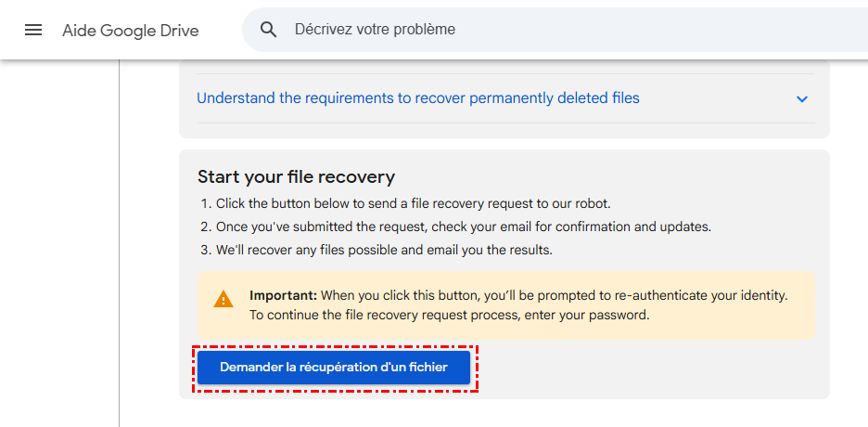The width and height of the screenshot is (868, 427).
Task: Click the 'Aide Google Drive' title
Action: point(130,31)
